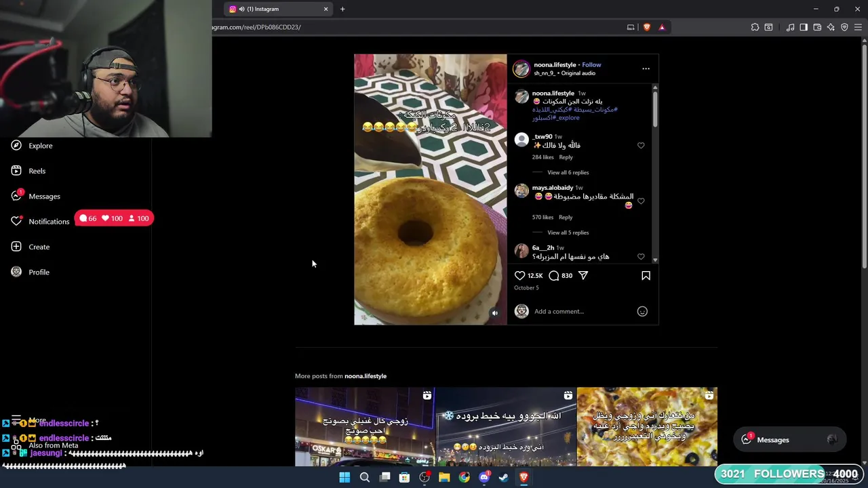Like the comment by 6a__2h
The width and height of the screenshot is (868, 488).
point(641,257)
